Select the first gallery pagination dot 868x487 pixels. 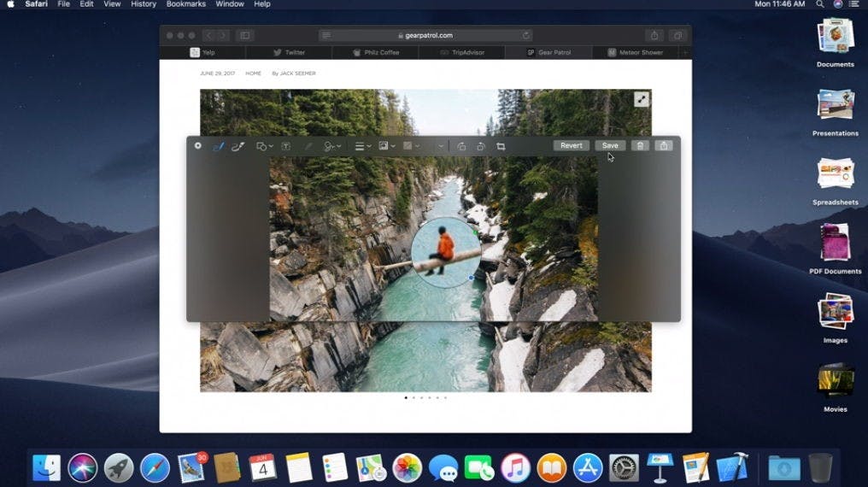click(x=406, y=397)
